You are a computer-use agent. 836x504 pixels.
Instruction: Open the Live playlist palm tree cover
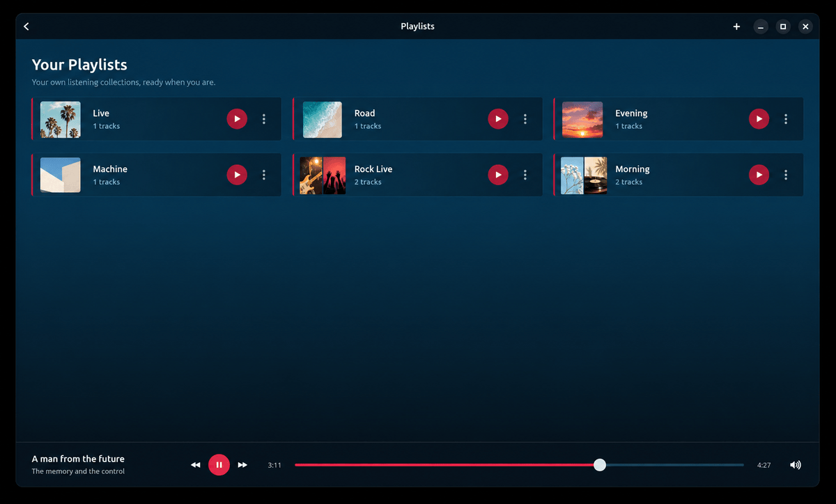coord(61,120)
